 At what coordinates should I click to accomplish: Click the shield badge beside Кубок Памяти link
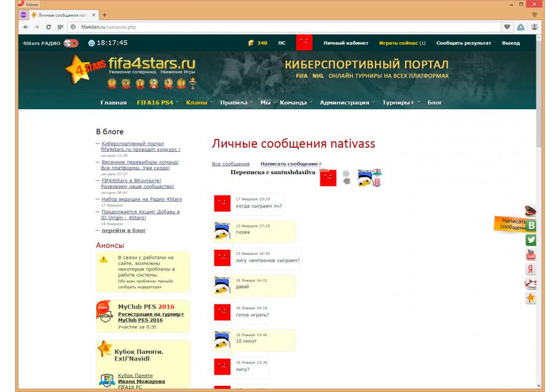point(107,381)
